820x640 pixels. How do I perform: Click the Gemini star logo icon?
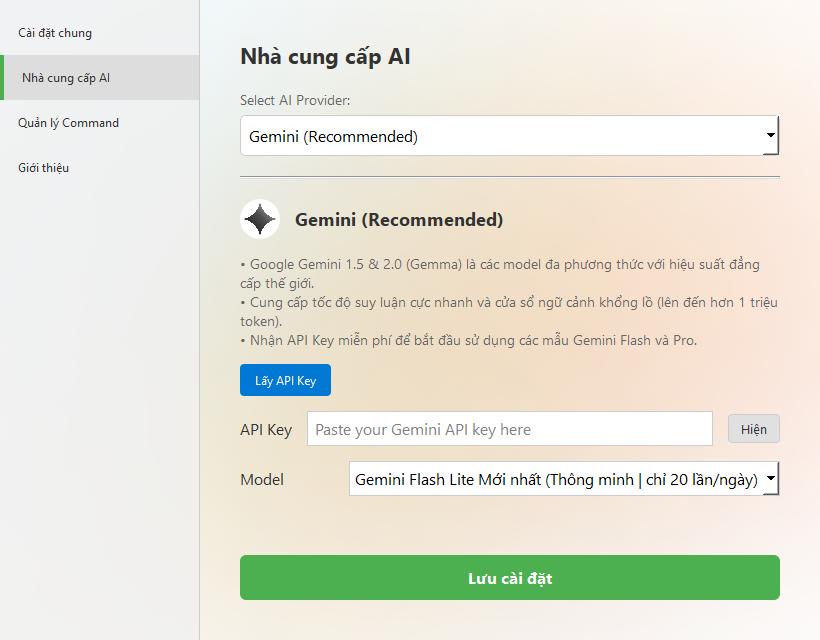pos(260,219)
